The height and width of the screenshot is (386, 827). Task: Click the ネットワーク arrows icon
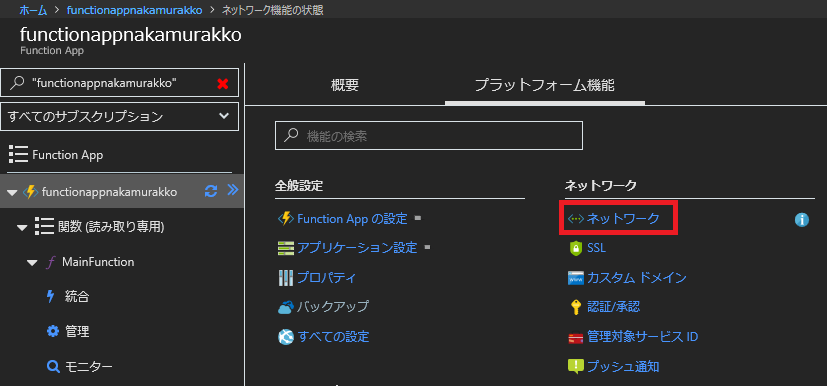point(575,218)
